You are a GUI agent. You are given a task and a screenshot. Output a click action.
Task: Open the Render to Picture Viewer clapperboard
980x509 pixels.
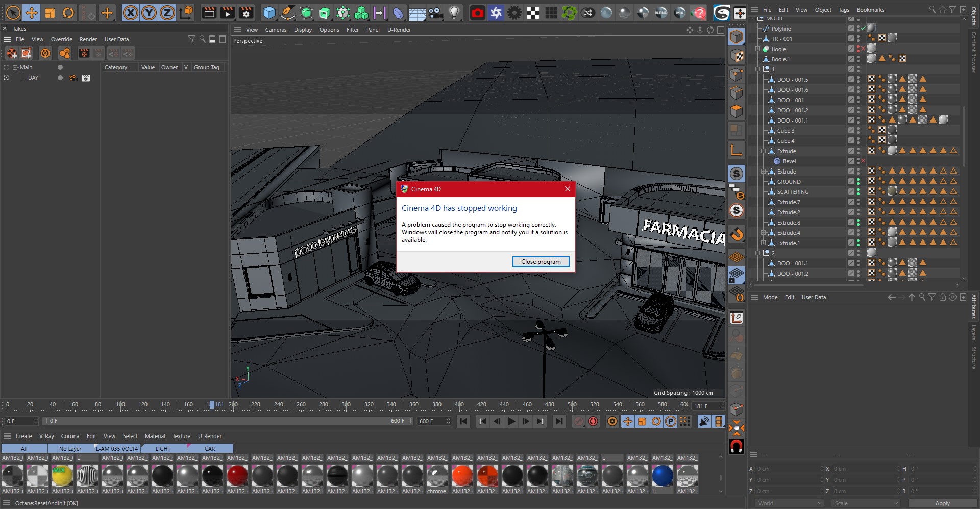[x=228, y=12]
